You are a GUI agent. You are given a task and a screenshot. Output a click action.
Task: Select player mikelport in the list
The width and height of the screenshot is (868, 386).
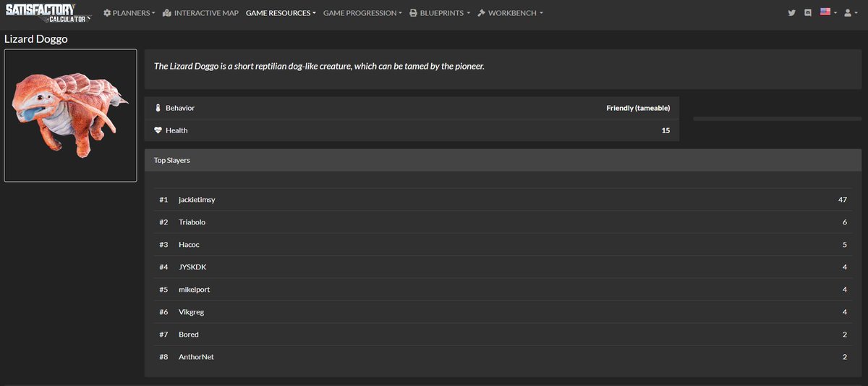point(194,290)
